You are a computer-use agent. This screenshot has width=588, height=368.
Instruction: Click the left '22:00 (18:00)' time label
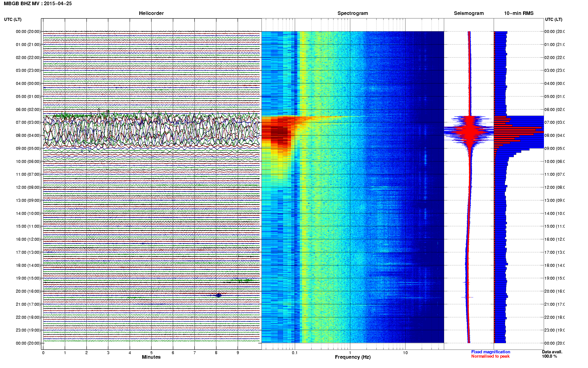[28, 317]
